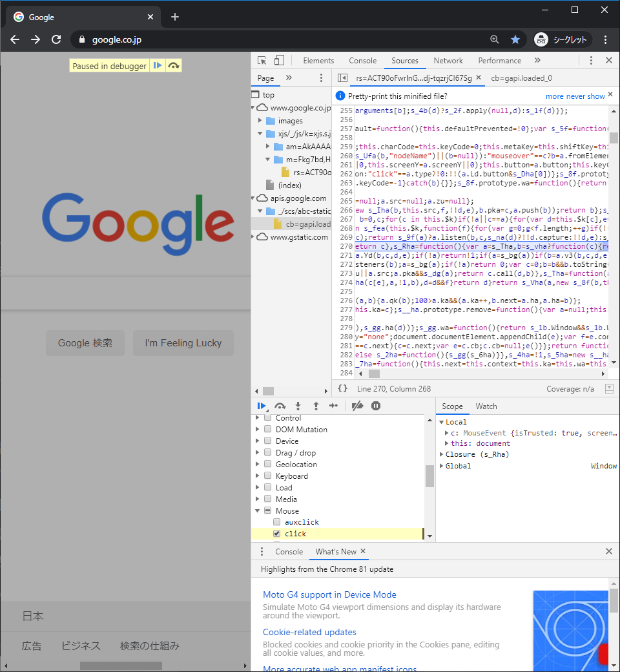Enable the Drag / drop category checkbox
The width and height of the screenshot is (620, 672).
click(x=268, y=452)
